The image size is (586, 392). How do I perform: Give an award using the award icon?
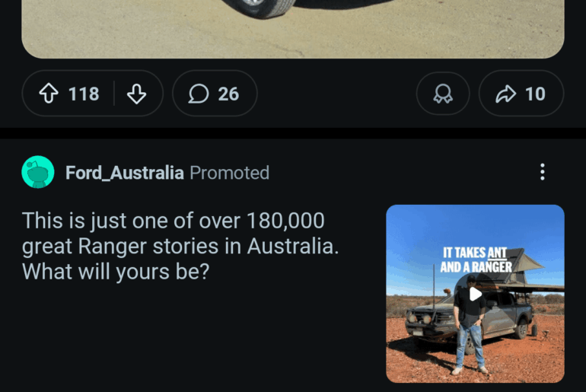coord(443,94)
